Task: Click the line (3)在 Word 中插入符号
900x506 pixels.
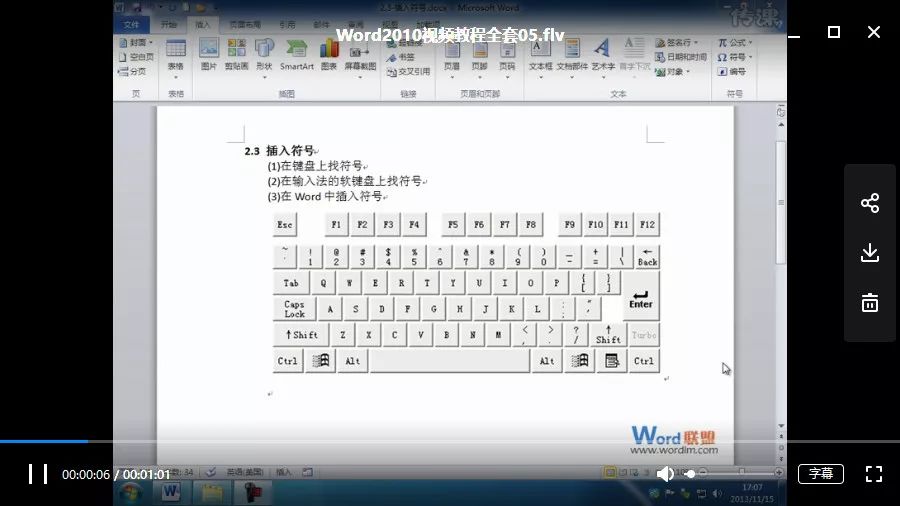Action: [325, 196]
